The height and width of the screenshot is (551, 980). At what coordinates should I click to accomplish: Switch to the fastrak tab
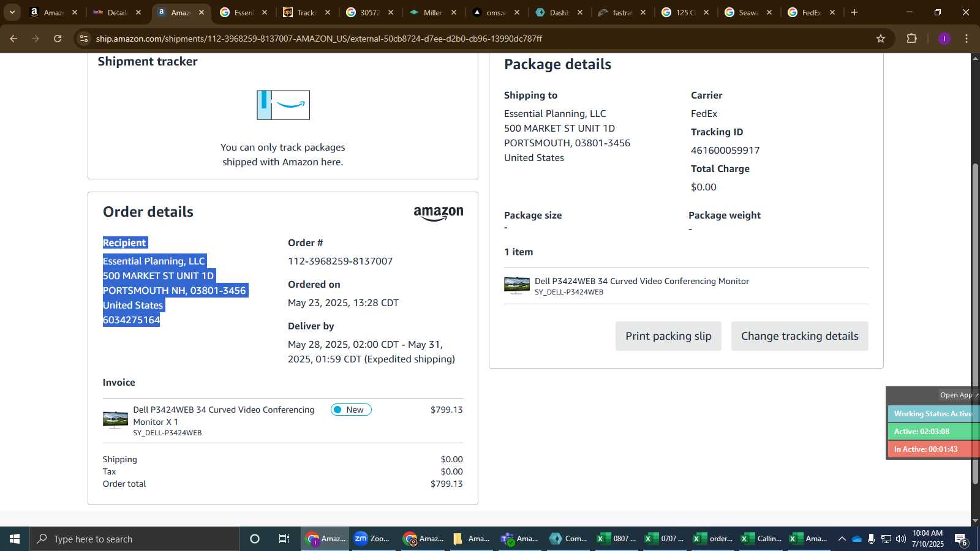pos(622,12)
